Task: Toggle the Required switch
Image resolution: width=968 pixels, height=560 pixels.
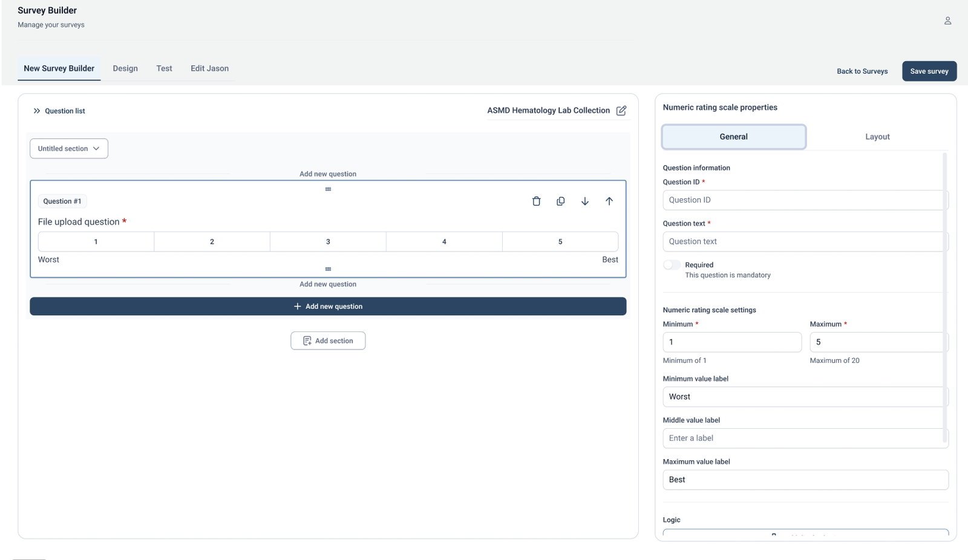Action: click(672, 265)
